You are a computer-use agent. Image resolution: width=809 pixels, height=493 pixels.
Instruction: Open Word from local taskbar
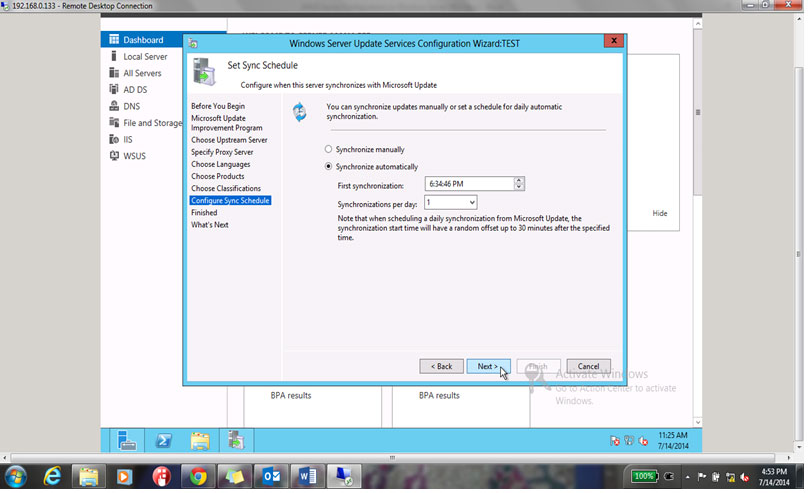(x=308, y=476)
